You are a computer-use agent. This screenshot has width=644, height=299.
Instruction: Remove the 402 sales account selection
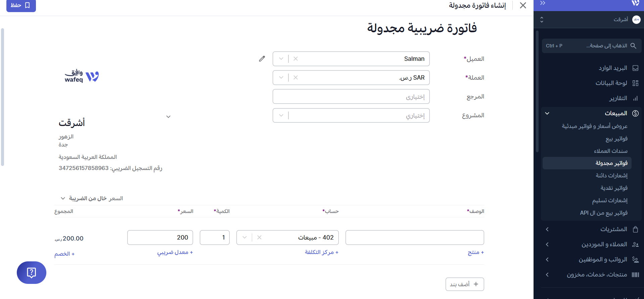click(x=259, y=238)
